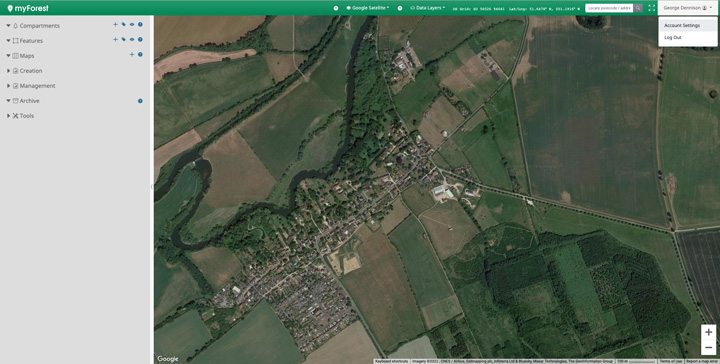Screen dimensions: 720x364
Task: Click the tag icon next to Compartments
Action: (124, 25)
